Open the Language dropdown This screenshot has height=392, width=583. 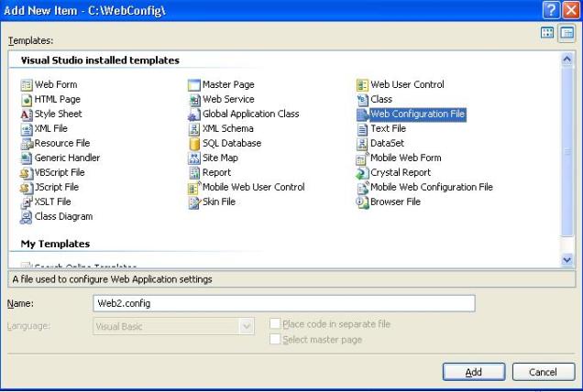(x=246, y=326)
